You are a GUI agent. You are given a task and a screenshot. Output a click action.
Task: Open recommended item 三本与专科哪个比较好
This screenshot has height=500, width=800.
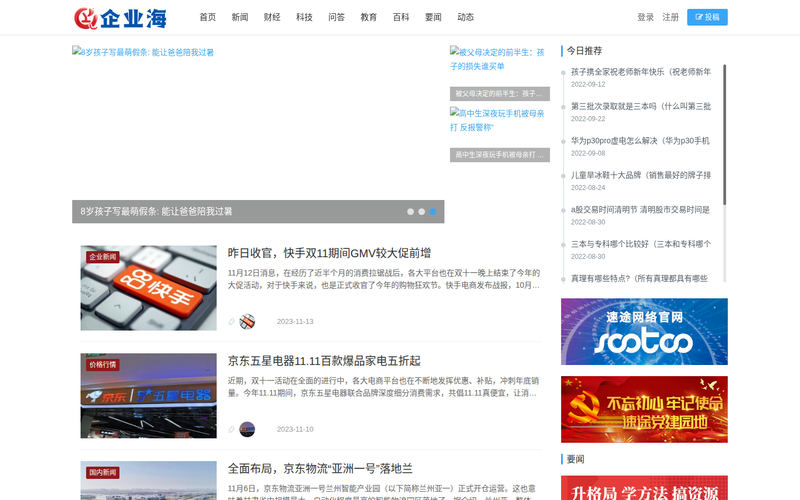coord(641,244)
